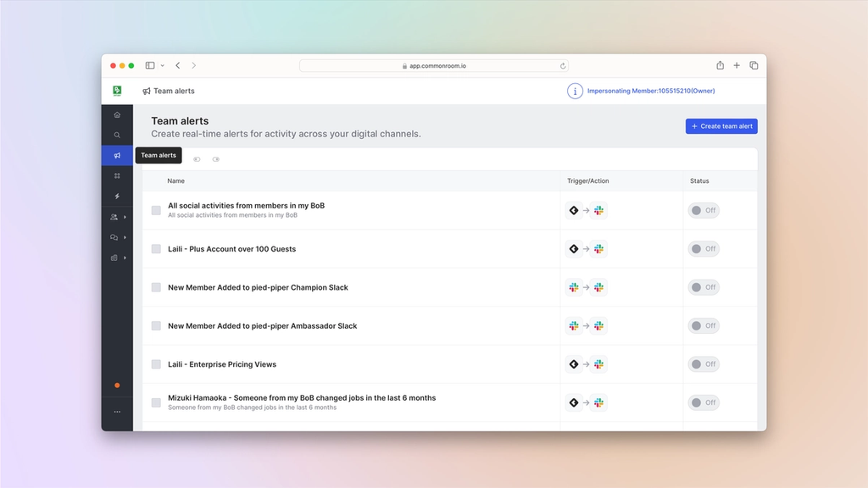
Task: Select the Team alerts megaphone icon
Action: pyautogui.click(x=117, y=156)
